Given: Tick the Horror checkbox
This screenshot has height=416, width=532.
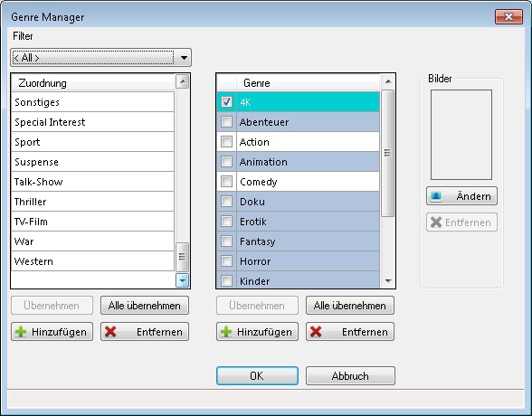Looking at the screenshot, I should click(x=226, y=261).
